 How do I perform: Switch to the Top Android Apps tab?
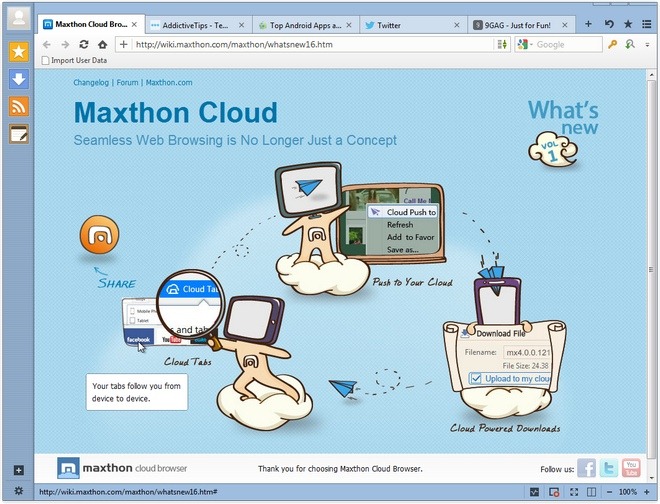(x=305, y=25)
